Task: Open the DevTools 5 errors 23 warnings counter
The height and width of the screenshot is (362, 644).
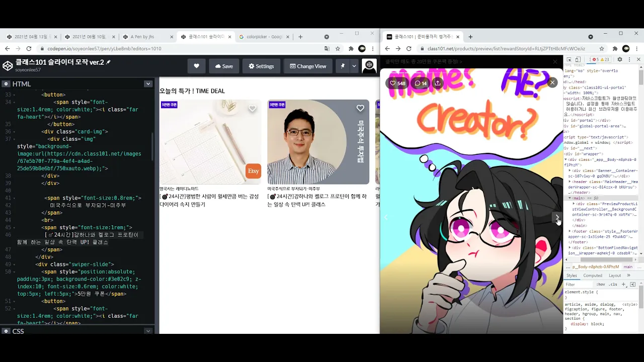Action: pyautogui.click(x=601, y=59)
